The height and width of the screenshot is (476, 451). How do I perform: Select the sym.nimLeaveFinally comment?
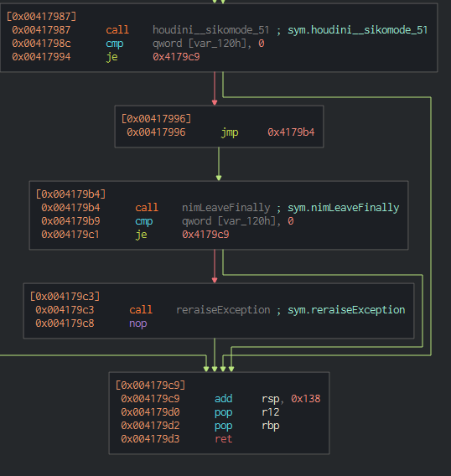click(343, 208)
